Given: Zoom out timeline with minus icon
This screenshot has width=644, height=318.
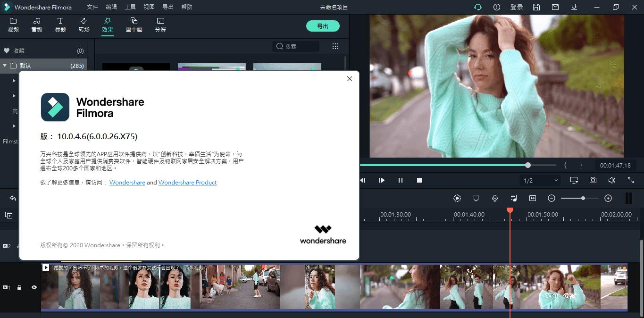Looking at the screenshot, I should click(x=552, y=198).
